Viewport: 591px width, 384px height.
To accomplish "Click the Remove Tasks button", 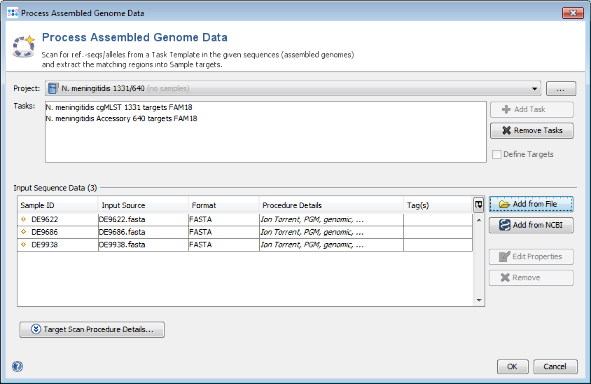I will tap(531, 130).
